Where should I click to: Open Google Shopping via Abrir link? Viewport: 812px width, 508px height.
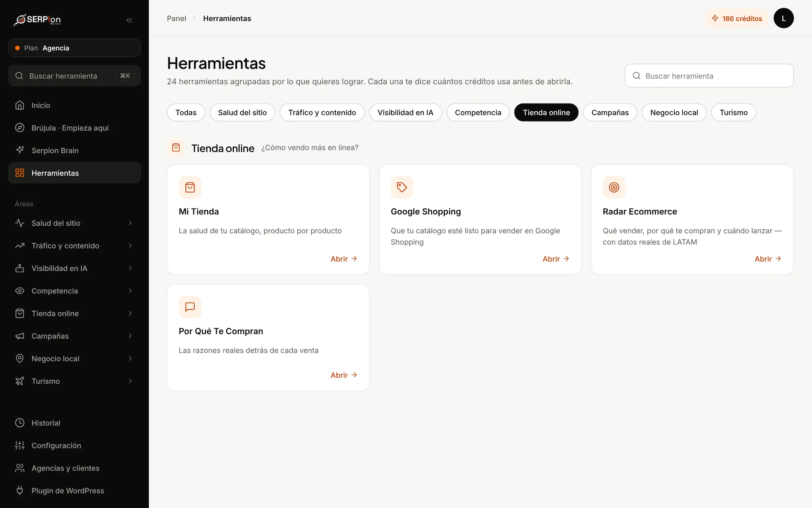[556, 259]
